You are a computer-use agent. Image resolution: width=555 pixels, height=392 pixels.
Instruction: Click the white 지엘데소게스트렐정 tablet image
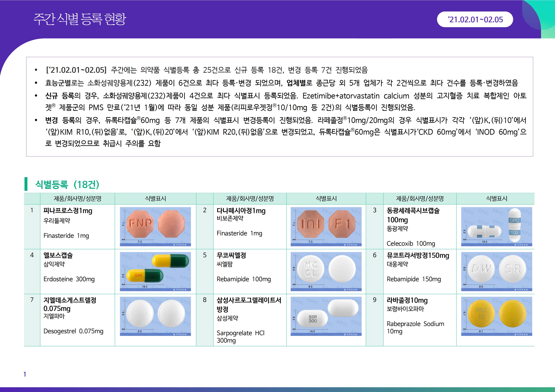coord(155,316)
